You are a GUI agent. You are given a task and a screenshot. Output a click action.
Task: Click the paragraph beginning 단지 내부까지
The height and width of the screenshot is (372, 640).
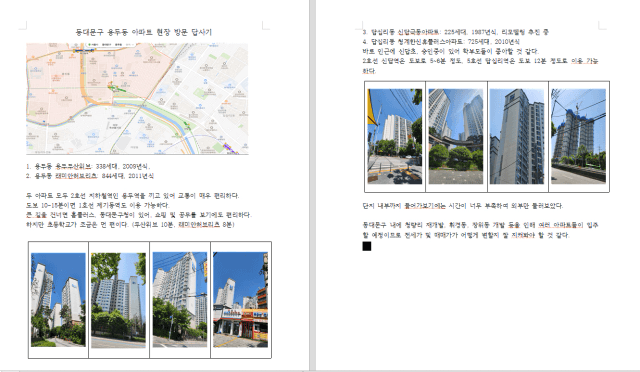pos(462,206)
